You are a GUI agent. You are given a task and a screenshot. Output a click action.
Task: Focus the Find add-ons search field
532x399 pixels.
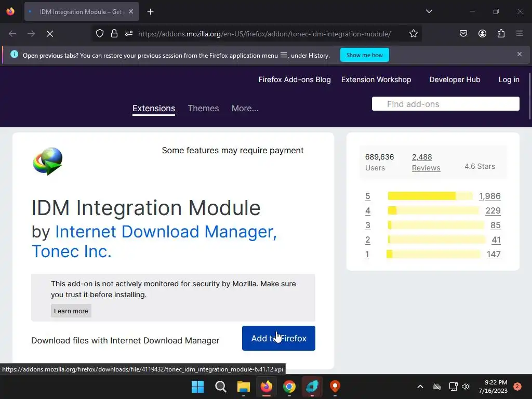point(445,104)
